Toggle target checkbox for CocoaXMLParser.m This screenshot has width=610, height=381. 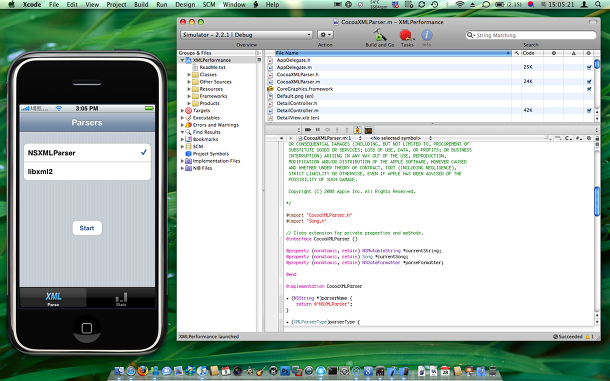[x=589, y=82]
